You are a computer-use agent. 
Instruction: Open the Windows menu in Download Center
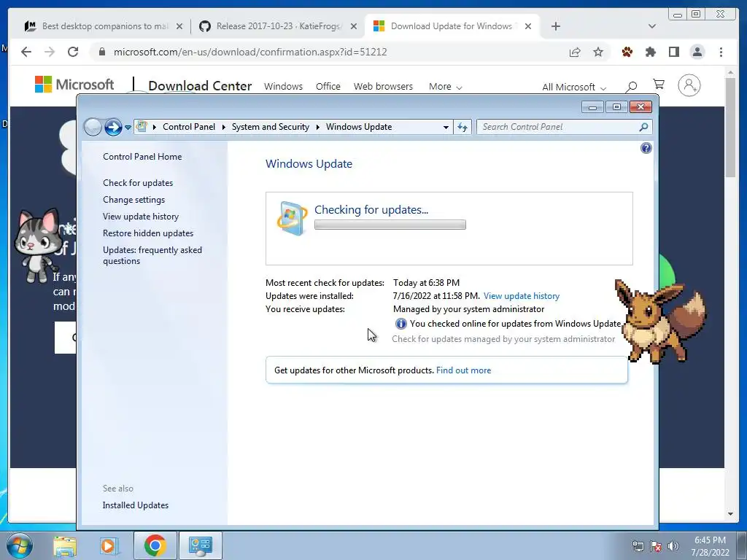[284, 87]
